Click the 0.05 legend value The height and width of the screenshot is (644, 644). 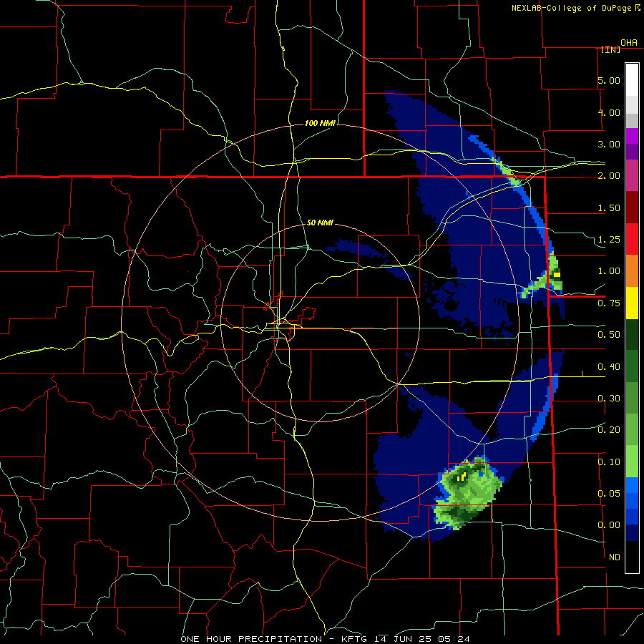(x=609, y=494)
